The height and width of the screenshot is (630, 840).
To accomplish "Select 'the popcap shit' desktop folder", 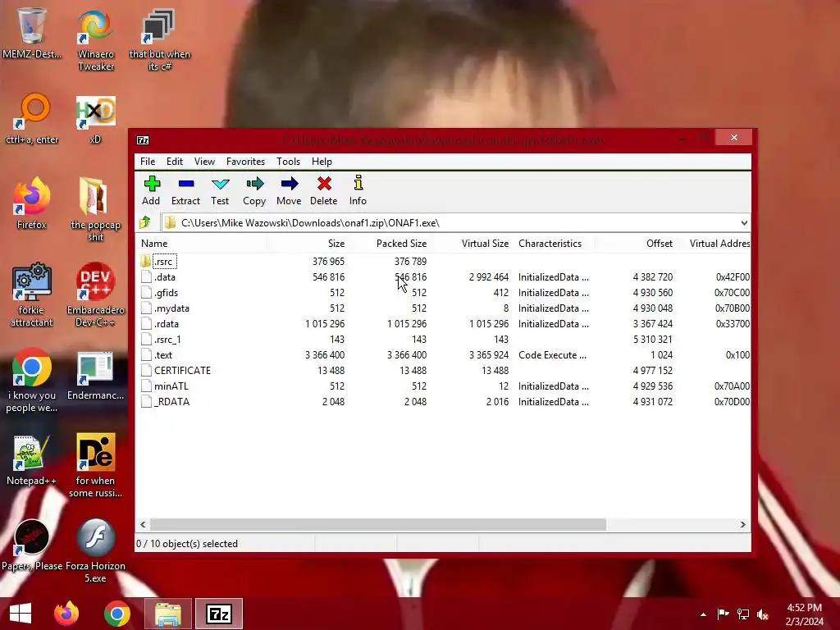I will click(x=95, y=209).
